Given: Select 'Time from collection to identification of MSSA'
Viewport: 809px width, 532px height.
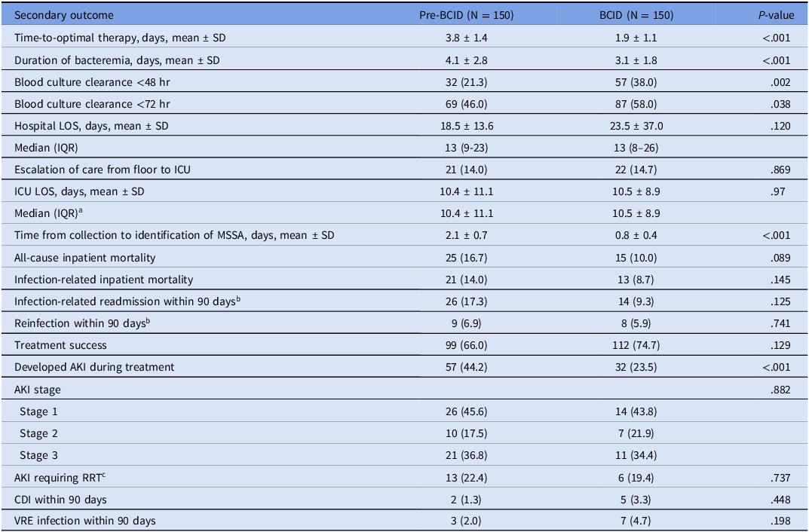Looking at the screenshot, I should (x=174, y=235).
